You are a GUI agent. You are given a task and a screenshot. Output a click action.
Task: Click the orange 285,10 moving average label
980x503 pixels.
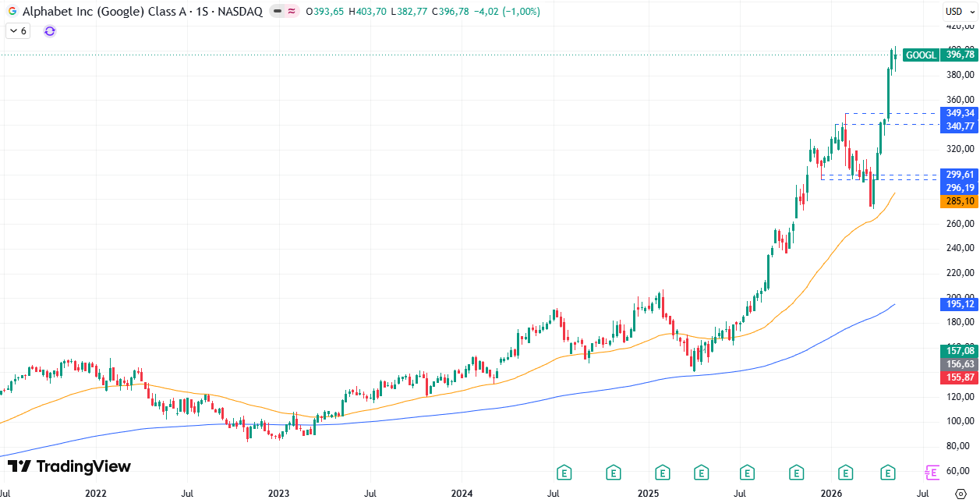[x=961, y=201]
